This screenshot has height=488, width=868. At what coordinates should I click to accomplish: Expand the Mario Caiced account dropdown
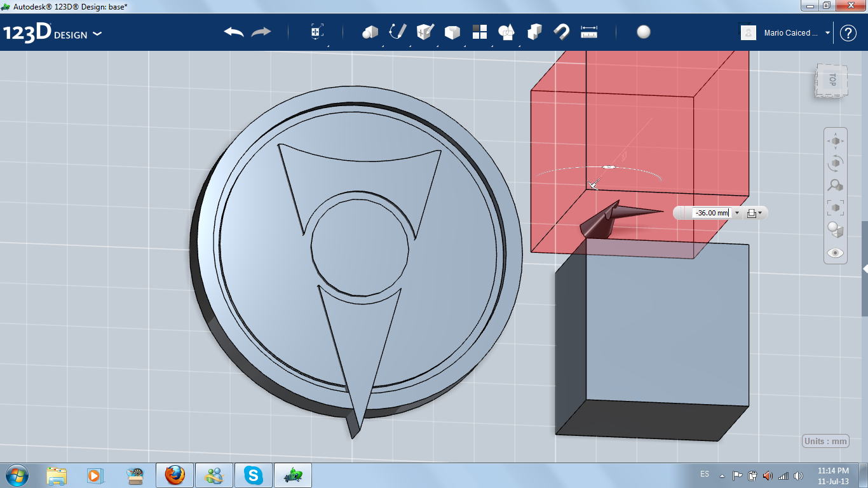pyautogui.click(x=827, y=33)
